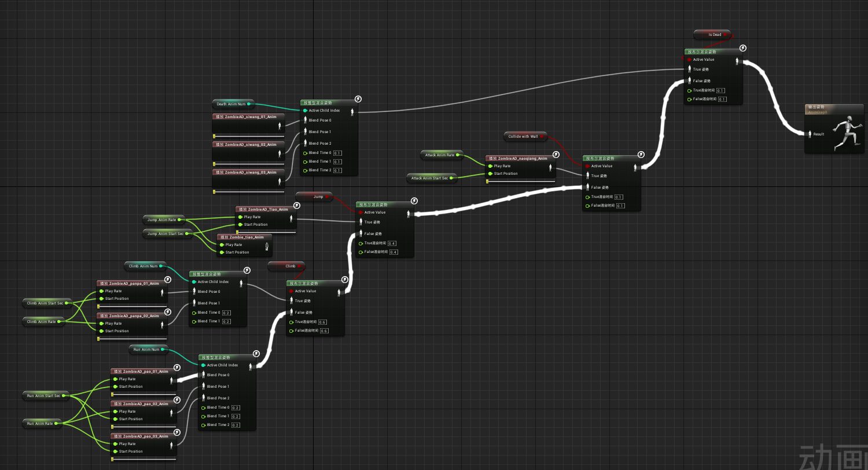Click Blend Pose 2 pin on the Run Anim Num blend node
This screenshot has height=470, width=868.
(203, 398)
